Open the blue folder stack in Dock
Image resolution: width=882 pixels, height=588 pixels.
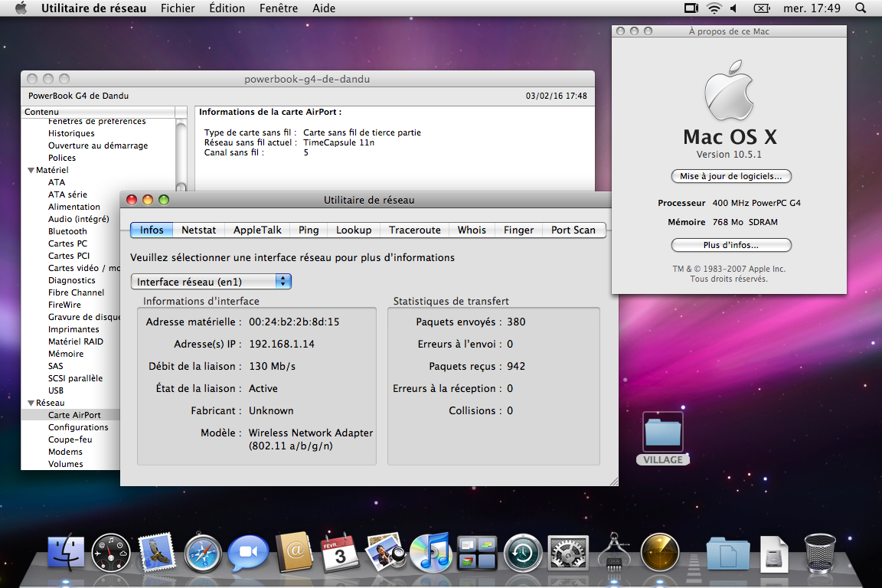tap(728, 554)
